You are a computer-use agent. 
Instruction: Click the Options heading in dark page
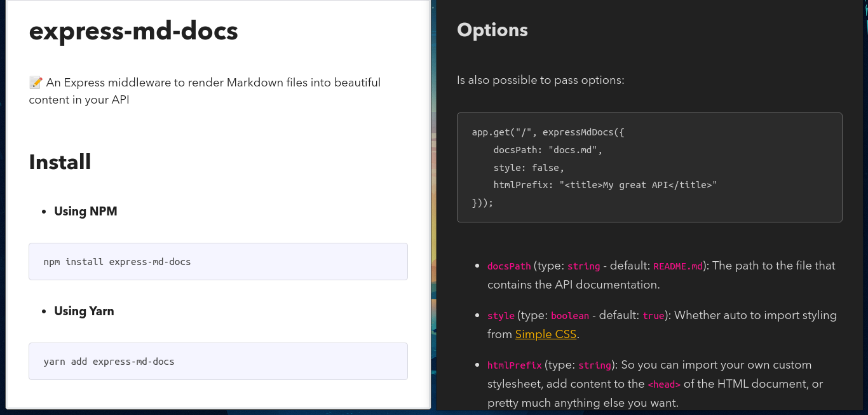pyautogui.click(x=492, y=30)
